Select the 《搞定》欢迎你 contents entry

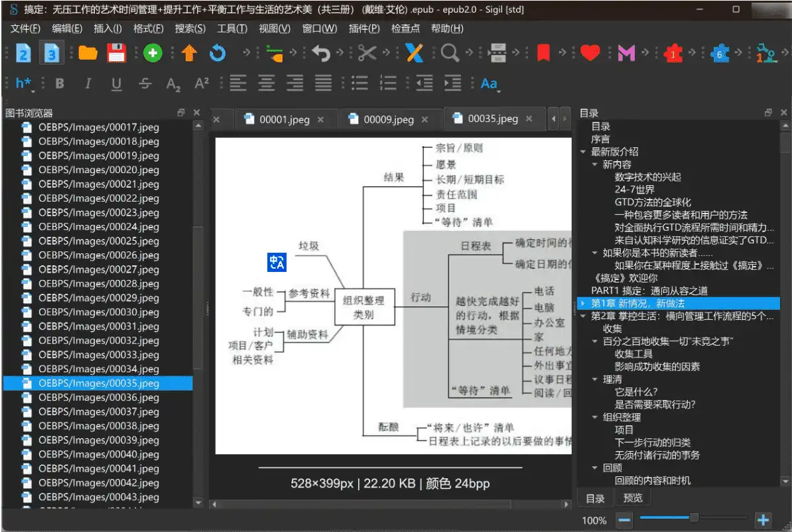click(624, 278)
